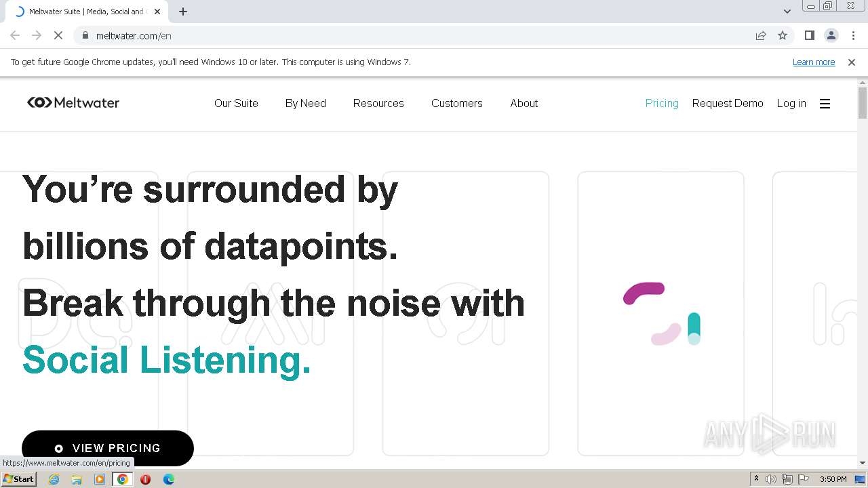
Task: Open Opera browser from taskbar
Action: click(145, 479)
